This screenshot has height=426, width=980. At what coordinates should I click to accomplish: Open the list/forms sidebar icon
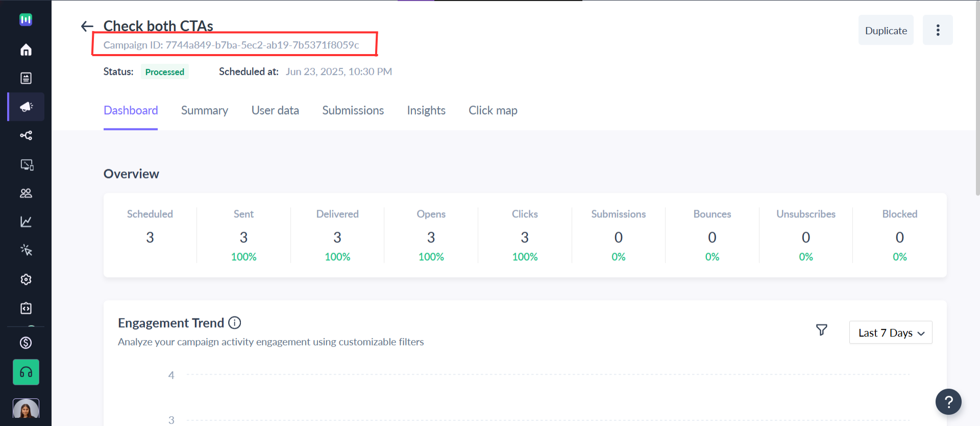point(26,78)
